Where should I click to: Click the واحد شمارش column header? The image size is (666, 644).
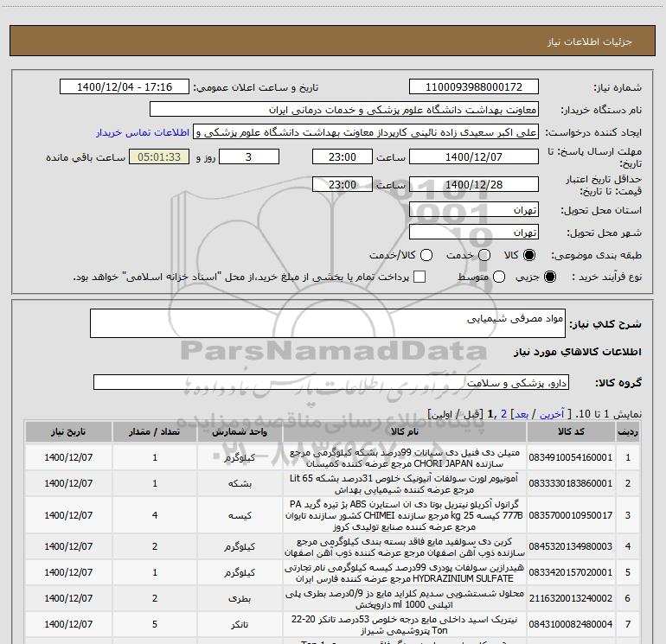[x=240, y=431]
